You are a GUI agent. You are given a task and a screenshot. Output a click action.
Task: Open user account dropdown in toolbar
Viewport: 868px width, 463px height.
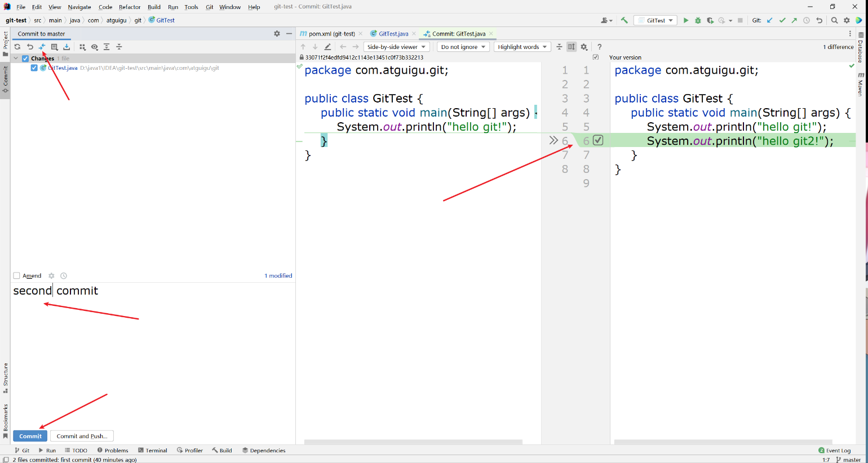[x=606, y=20]
